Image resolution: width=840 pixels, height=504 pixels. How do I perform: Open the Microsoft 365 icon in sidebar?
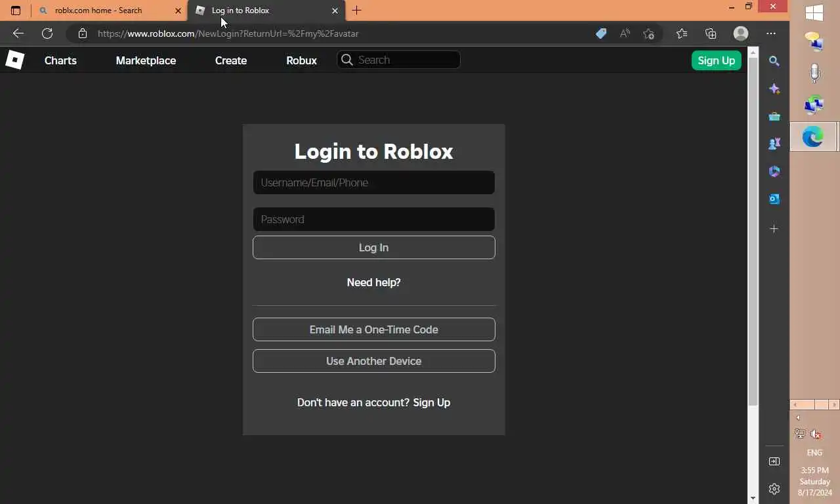click(x=774, y=171)
